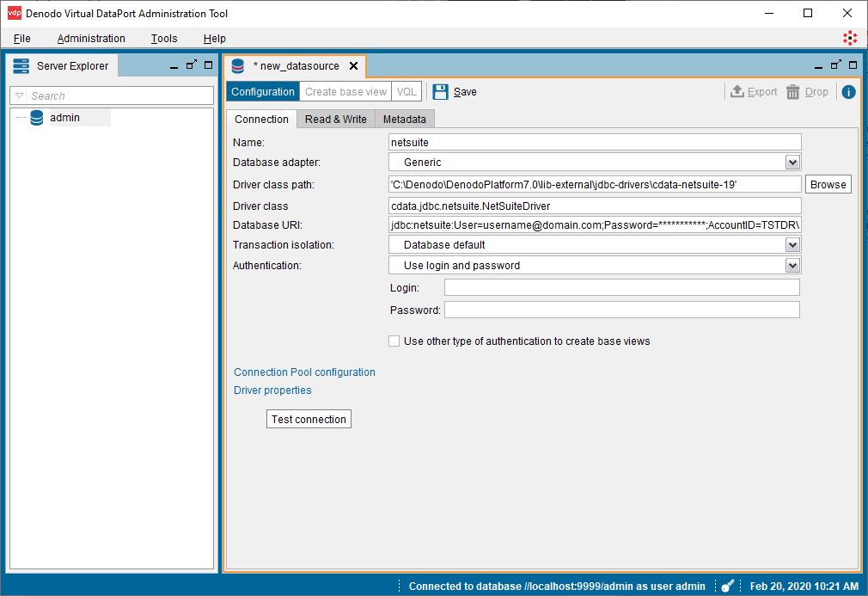
Task: Open the Tools menu
Action: [x=164, y=38]
